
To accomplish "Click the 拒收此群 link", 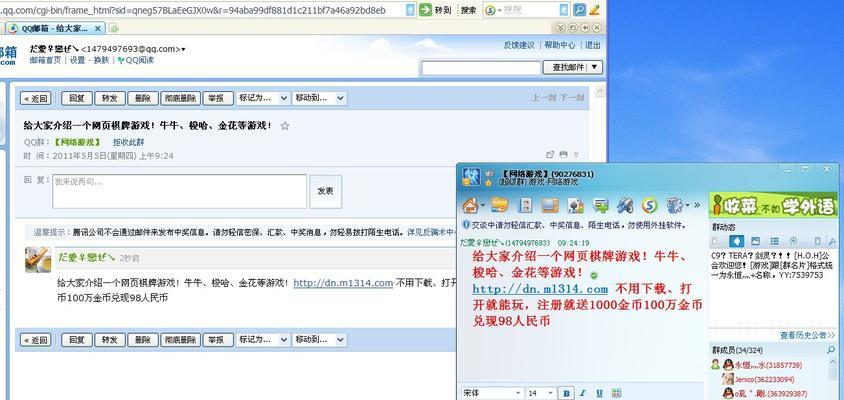I will tap(128, 143).
